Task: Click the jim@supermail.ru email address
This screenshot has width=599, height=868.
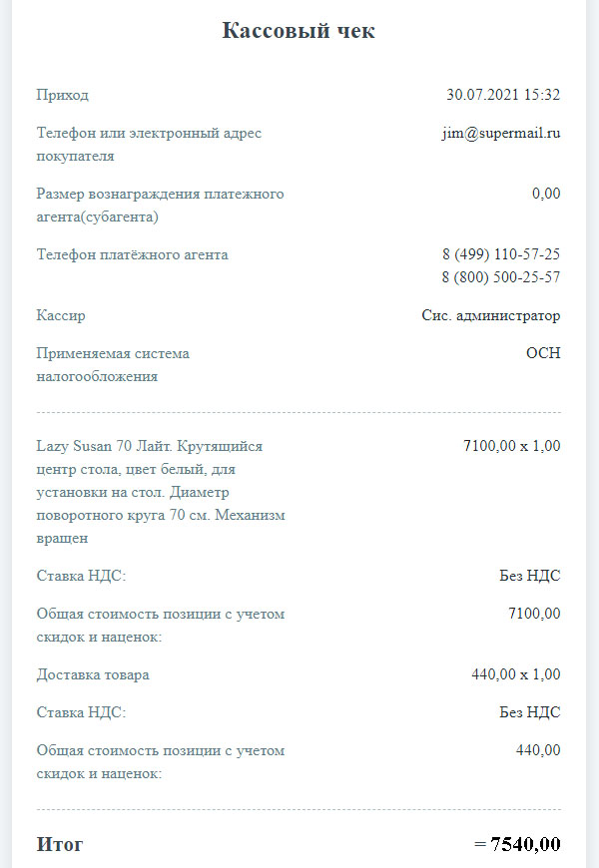Action: [501, 134]
